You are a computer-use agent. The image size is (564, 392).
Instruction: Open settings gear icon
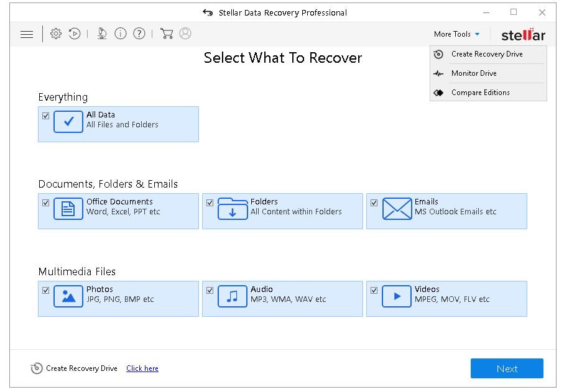point(56,34)
